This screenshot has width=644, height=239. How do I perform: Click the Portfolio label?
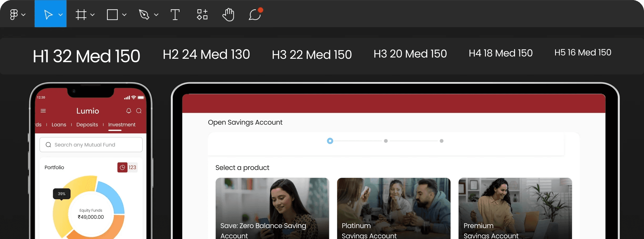[x=54, y=168]
